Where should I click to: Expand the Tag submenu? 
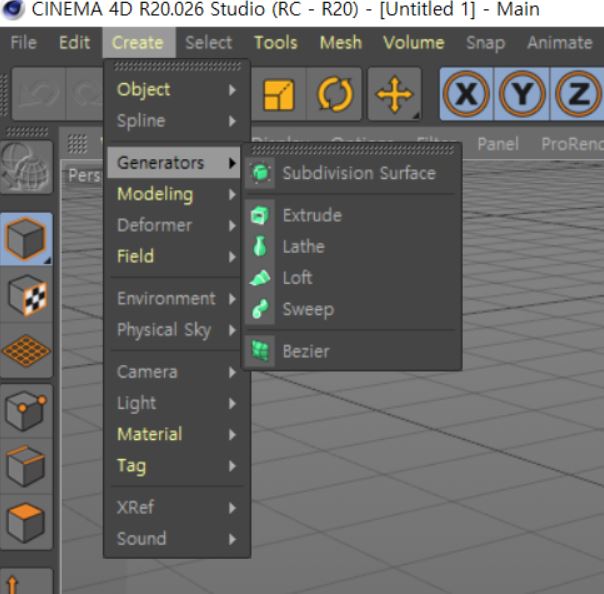pyautogui.click(x=177, y=466)
